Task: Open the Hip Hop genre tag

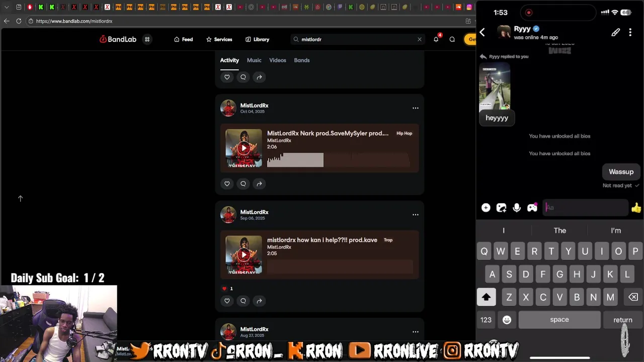Action: click(404, 133)
